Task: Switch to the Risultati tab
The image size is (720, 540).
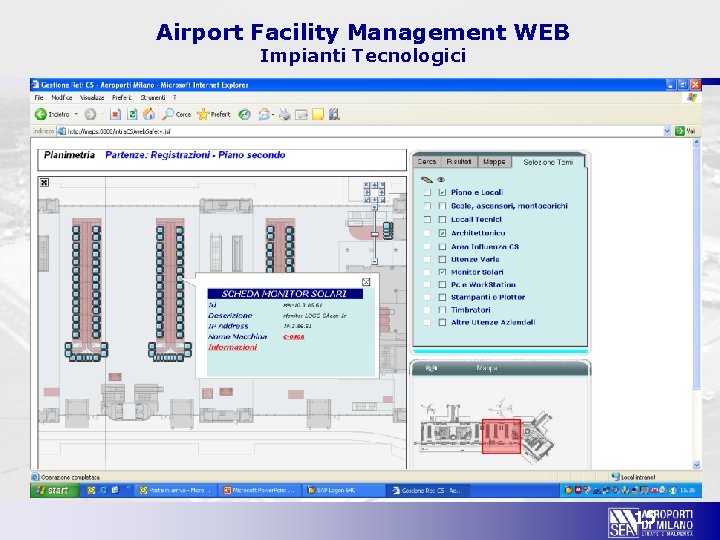Action: pyautogui.click(x=459, y=162)
